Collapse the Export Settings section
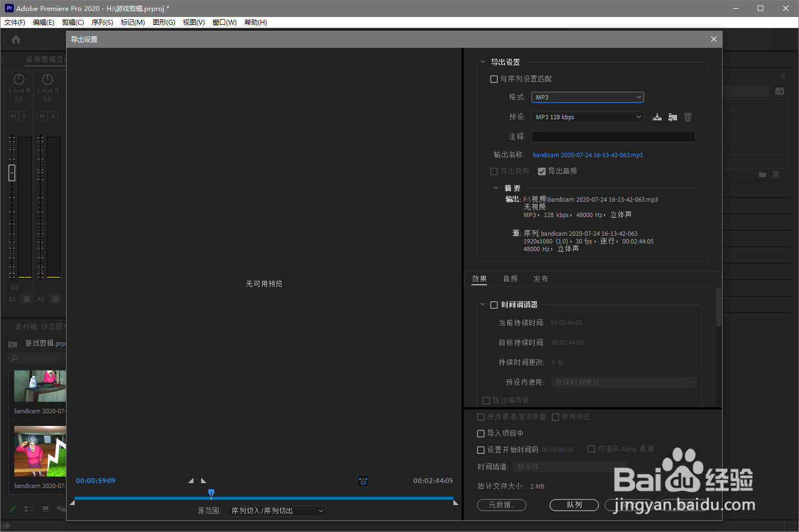 coord(483,62)
